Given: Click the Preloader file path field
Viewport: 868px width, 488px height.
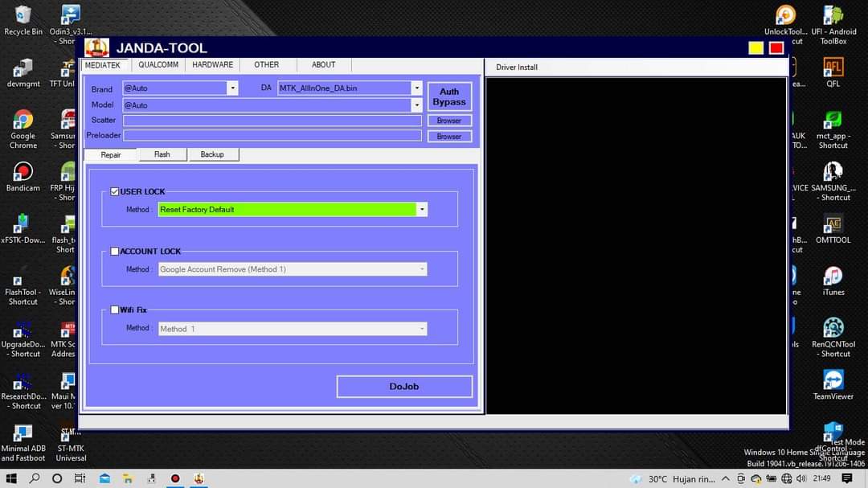Looking at the screenshot, I should 272,135.
